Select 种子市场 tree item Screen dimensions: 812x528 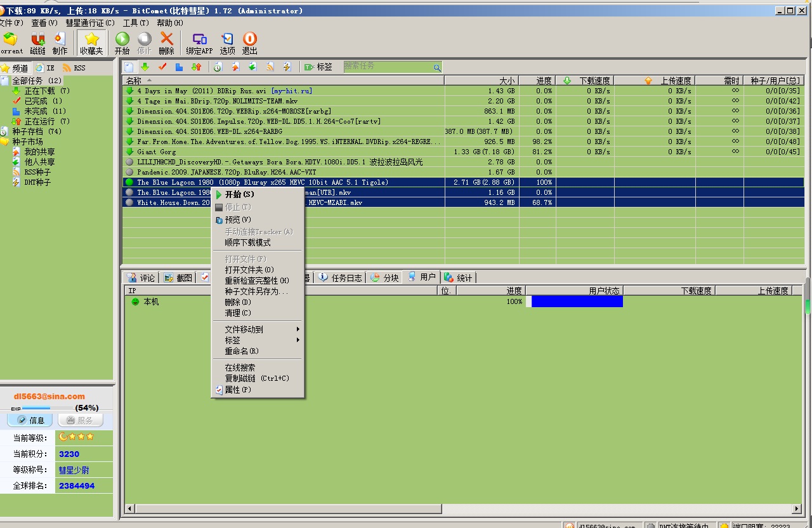click(27, 142)
